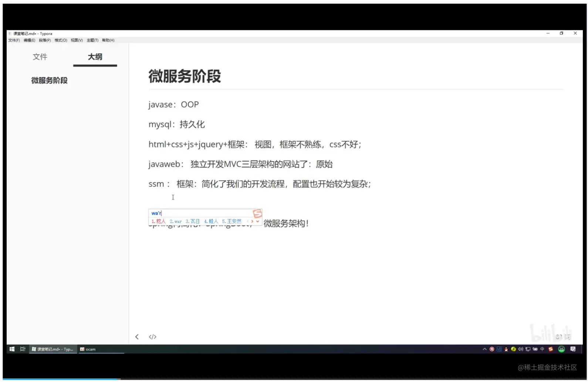Click the 中 IME language indicator
The width and height of the screenshot is (588, 382).
[x=542, y=349]
